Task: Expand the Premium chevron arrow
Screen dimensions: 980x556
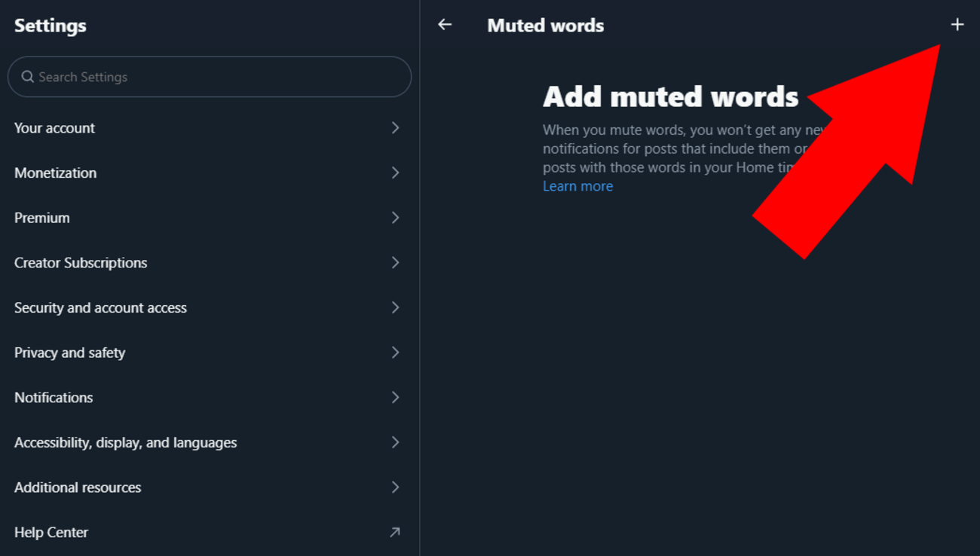Action: [x=395, y=218]
